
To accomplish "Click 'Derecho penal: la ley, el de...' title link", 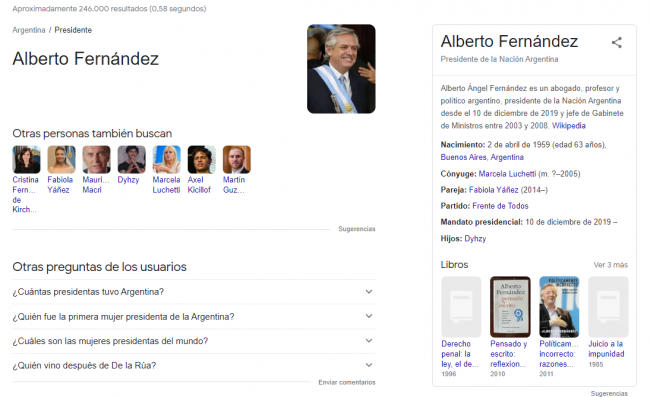I will (459, 354).
